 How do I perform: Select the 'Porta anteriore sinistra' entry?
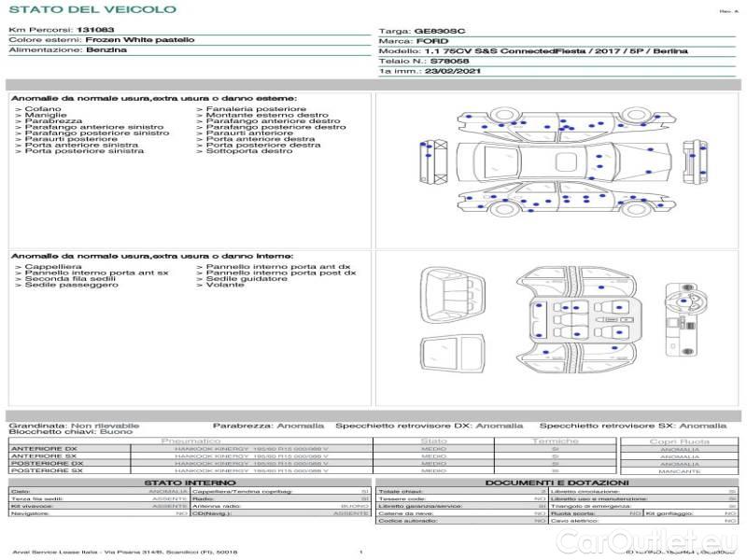pos(81,145)
